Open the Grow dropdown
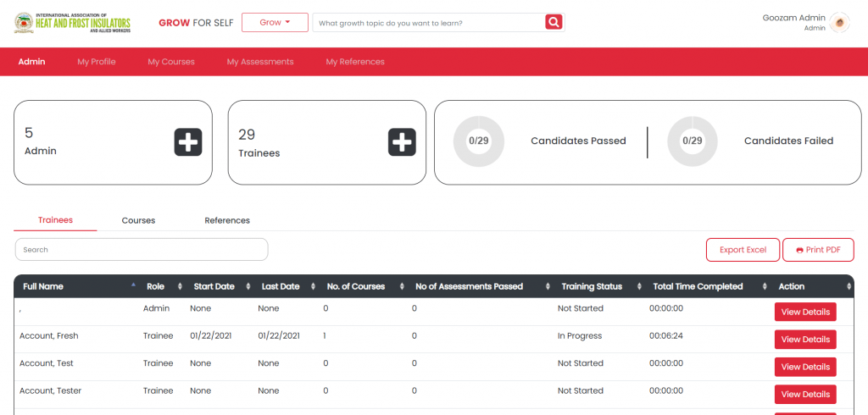The image size is (868, 415). pyautogui.click(x=275, y=23)
